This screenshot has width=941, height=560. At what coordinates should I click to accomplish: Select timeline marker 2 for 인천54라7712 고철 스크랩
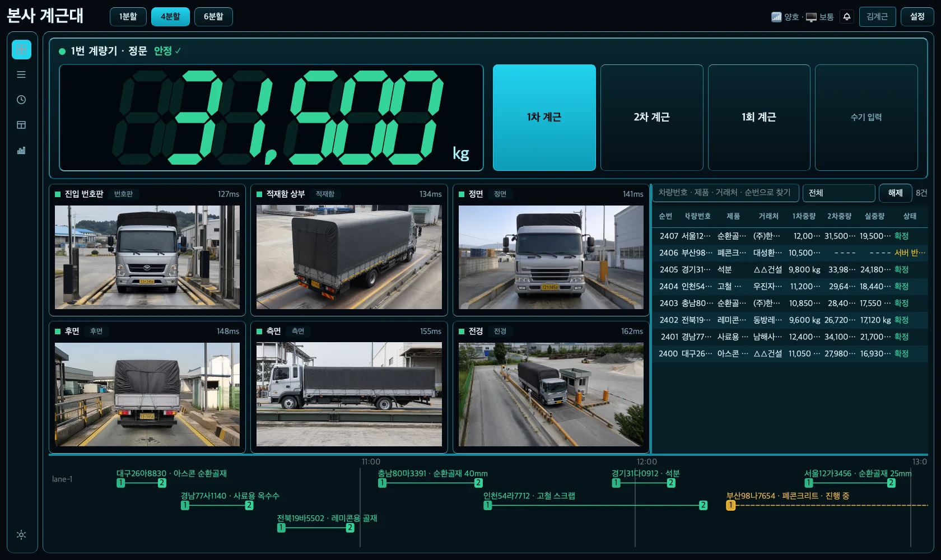pos(703,505)
